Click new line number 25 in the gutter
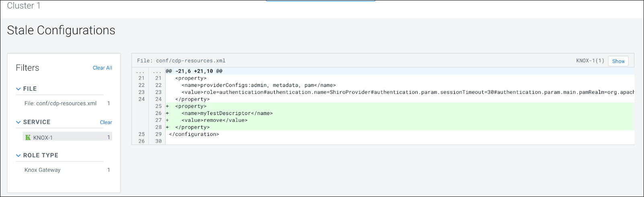Viewport: 644px width, 197px height. tap(158, 106)
